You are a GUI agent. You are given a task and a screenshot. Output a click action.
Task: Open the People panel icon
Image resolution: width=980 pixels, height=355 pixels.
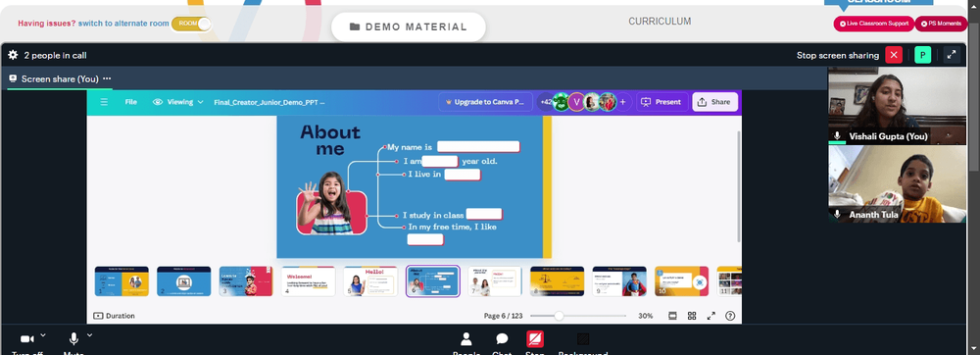point(466,338)
